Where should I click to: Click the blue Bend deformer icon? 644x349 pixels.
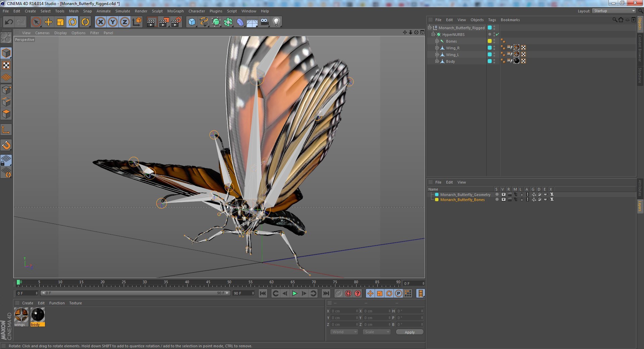tap(240, 22)
